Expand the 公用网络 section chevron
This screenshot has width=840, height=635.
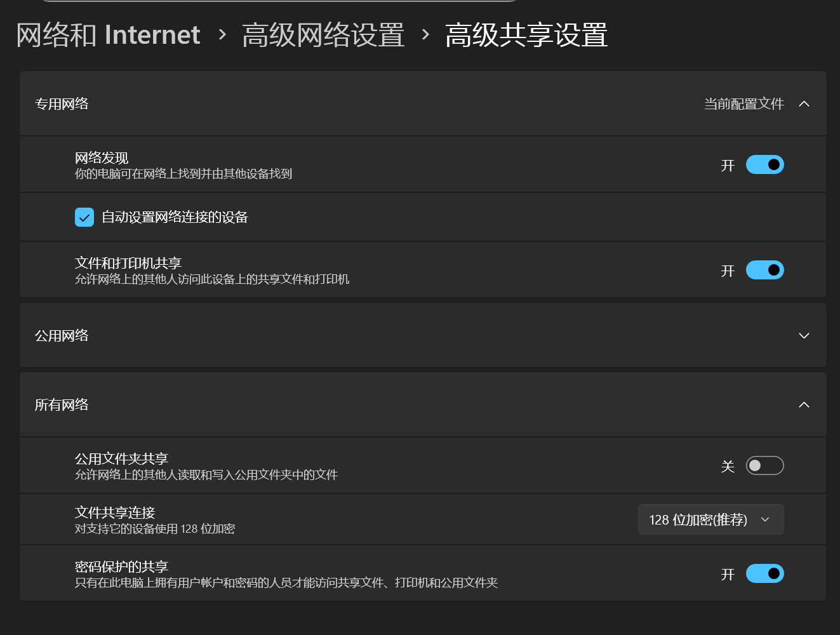pos(804,335)
